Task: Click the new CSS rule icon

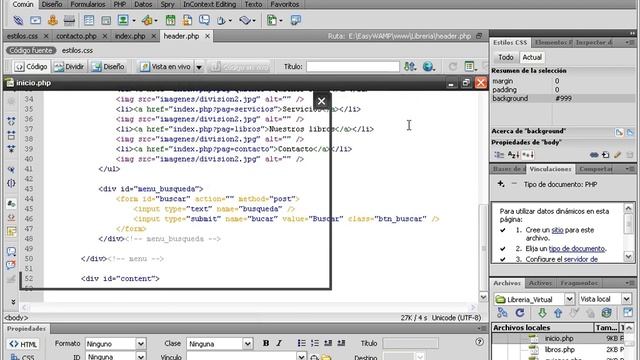Action: [605, 155]
